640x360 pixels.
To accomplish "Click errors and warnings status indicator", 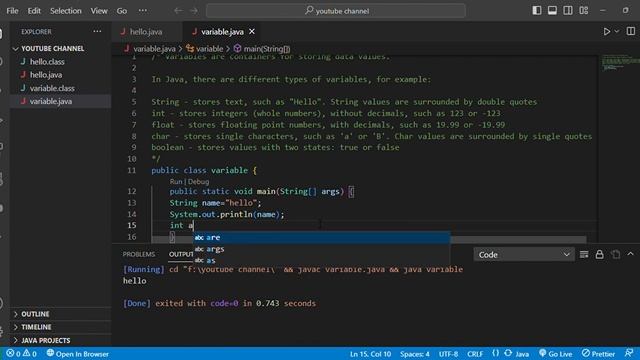I will coord(21,353).
